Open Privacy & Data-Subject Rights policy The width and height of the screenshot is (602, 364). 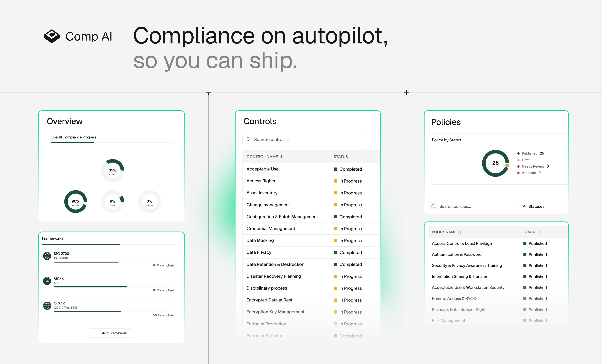pos(460,310)
